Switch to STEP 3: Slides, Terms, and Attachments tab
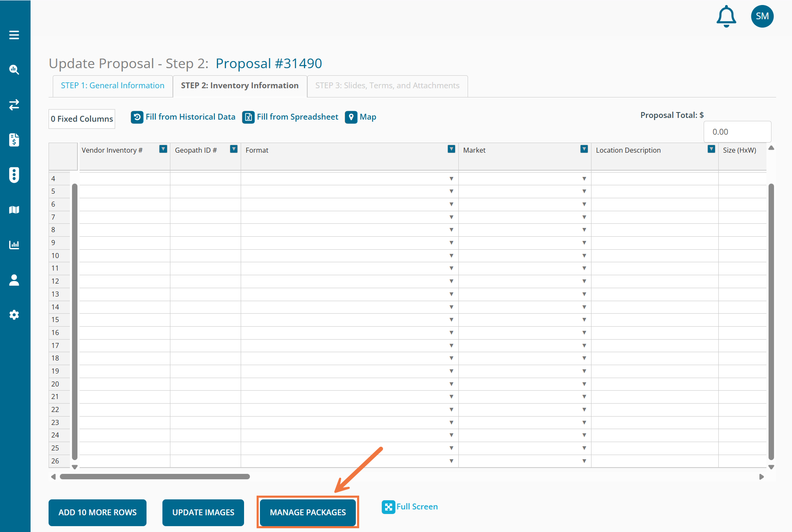The image size is (792, 532). coord(387,86)
